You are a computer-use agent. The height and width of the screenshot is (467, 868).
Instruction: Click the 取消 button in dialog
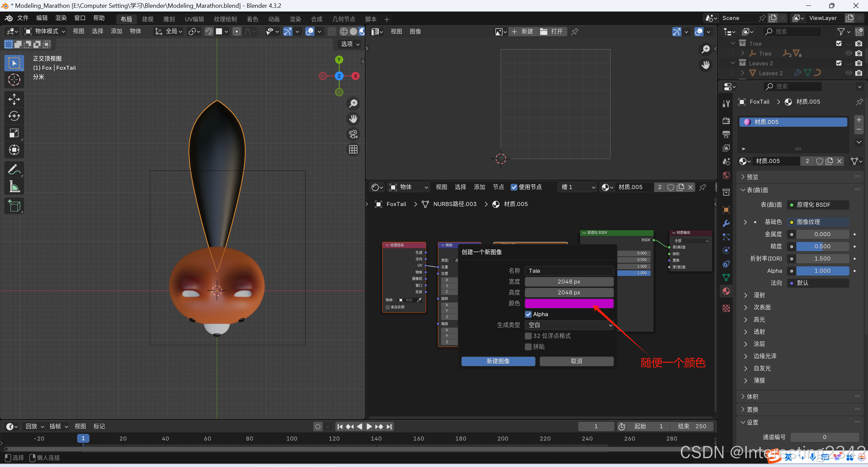click(576, 361)
